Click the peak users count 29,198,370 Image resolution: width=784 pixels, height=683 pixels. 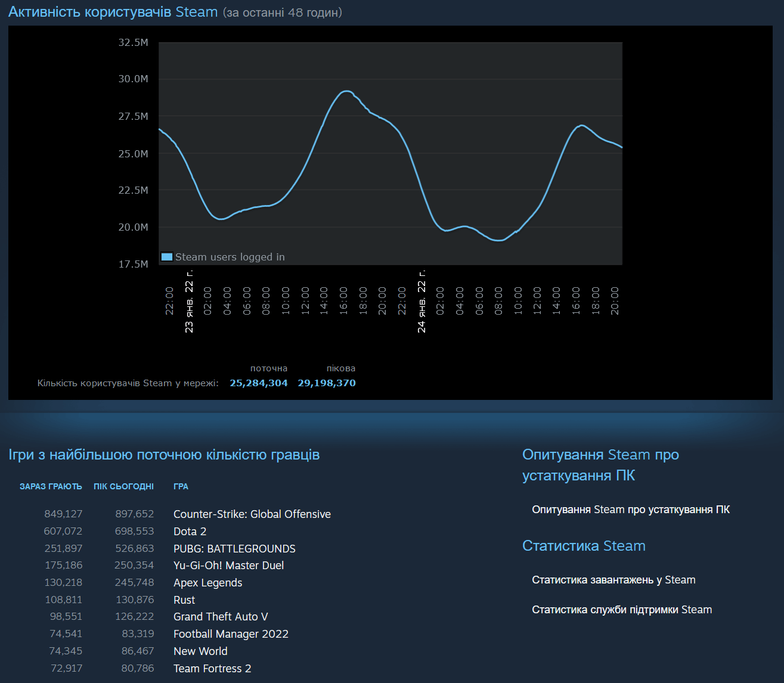coord(327,383)
